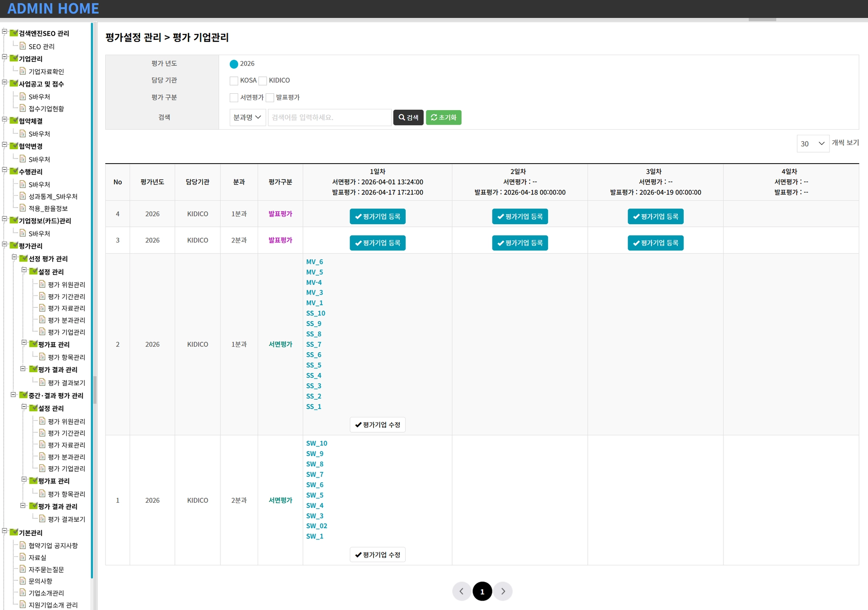Click page icon beside 기업자료확인
The width and height of the screenshot is (868, 610).
coord(23,71)
